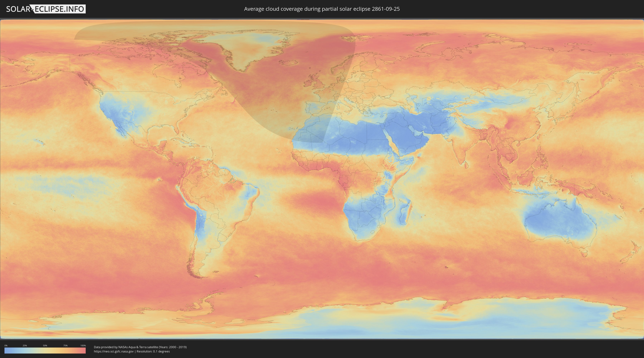Click the 50% legend label
The image size is (644, 358).
click(x=45, y=345)
